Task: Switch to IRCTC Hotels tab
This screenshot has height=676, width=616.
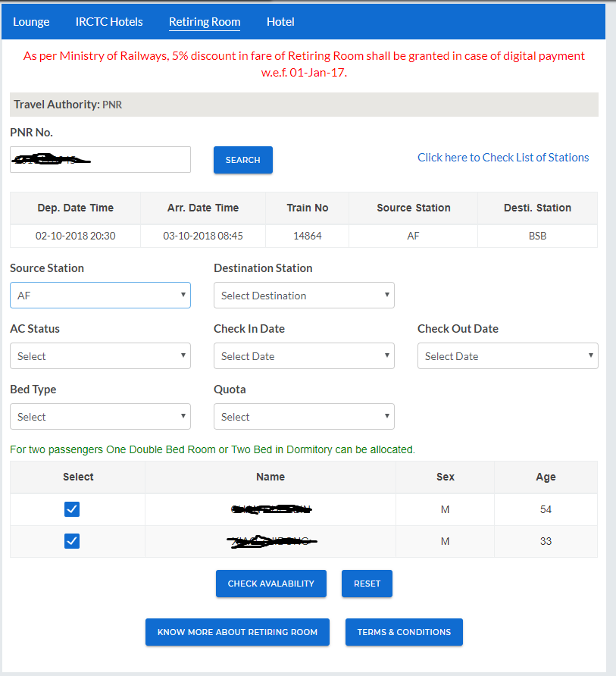Action: pyautogui.click(x=109, y=22)
